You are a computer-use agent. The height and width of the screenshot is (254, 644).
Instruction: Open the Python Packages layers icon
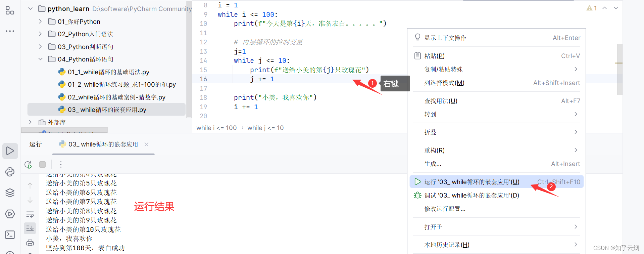tap(10, 193)
